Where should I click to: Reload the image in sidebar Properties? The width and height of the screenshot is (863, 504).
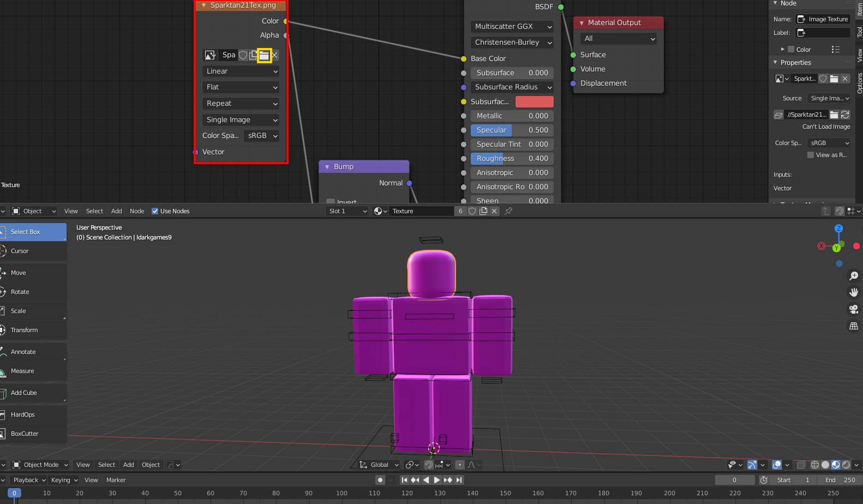[845, 115]
